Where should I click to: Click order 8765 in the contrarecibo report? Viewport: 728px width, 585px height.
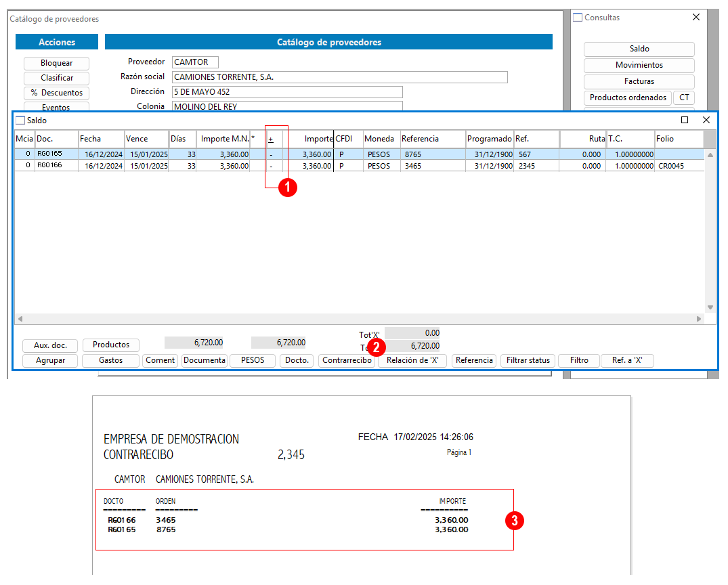point(166,529)
